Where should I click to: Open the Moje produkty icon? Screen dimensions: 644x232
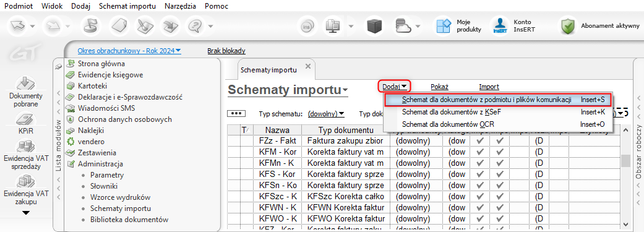click(444, 26)
